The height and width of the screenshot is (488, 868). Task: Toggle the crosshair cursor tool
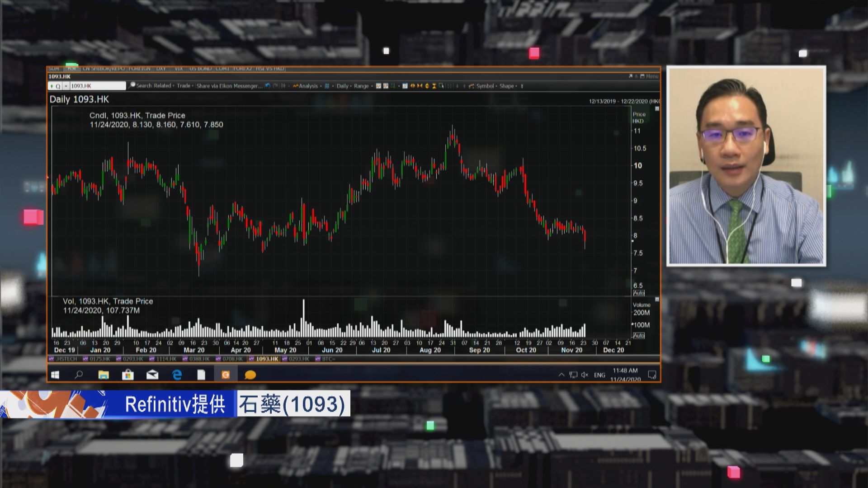pos(450,86)
